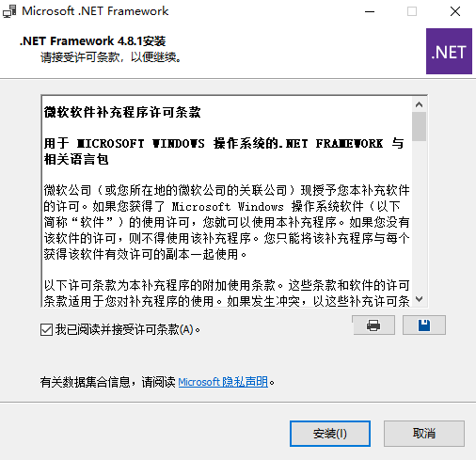476x460 pixels.
Task: Click the 取消 button
Action: point(424,434)
